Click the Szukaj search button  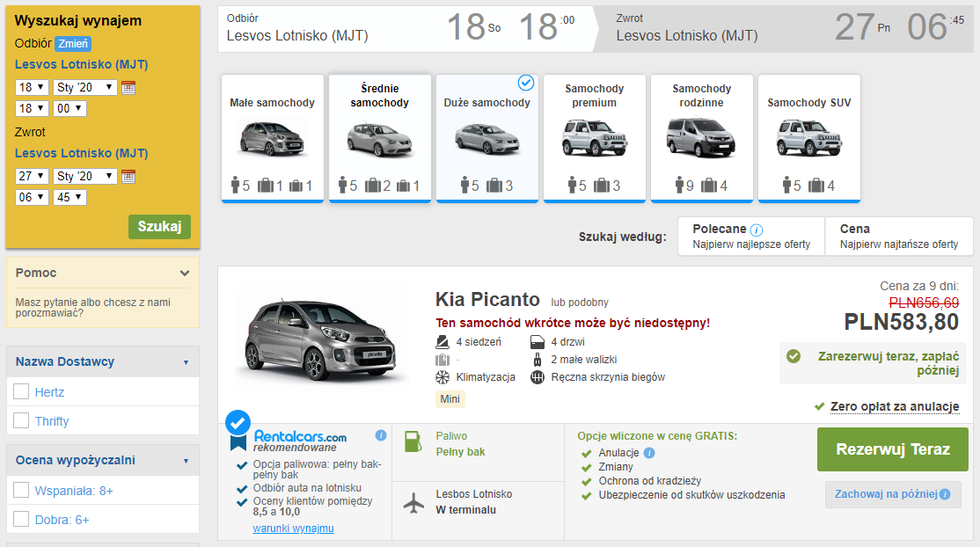pos(159,226)
